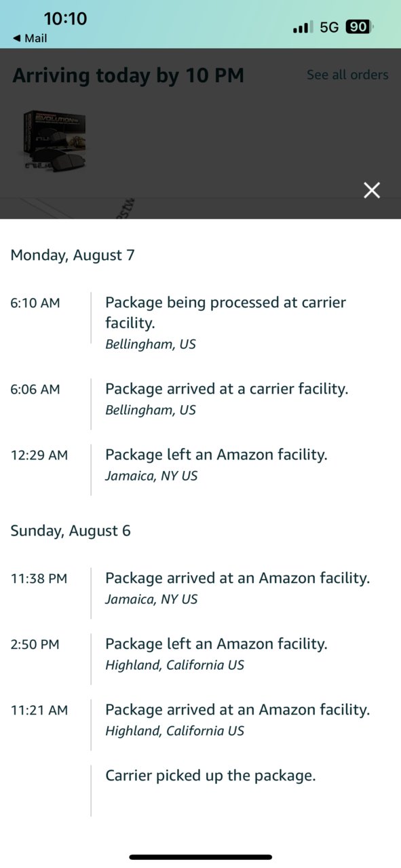Tap the 11:21 AM arrived Highland California entry

point(200,720)
